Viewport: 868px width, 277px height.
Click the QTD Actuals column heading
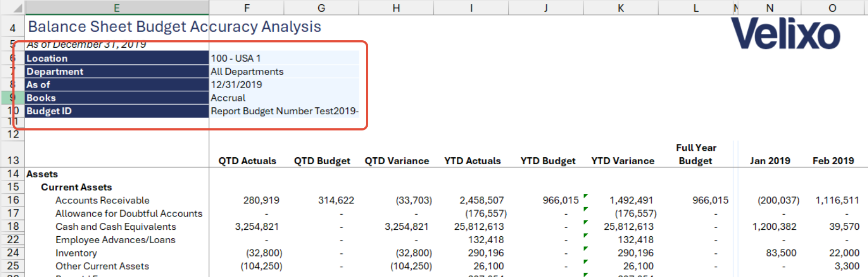click(247, 161)
